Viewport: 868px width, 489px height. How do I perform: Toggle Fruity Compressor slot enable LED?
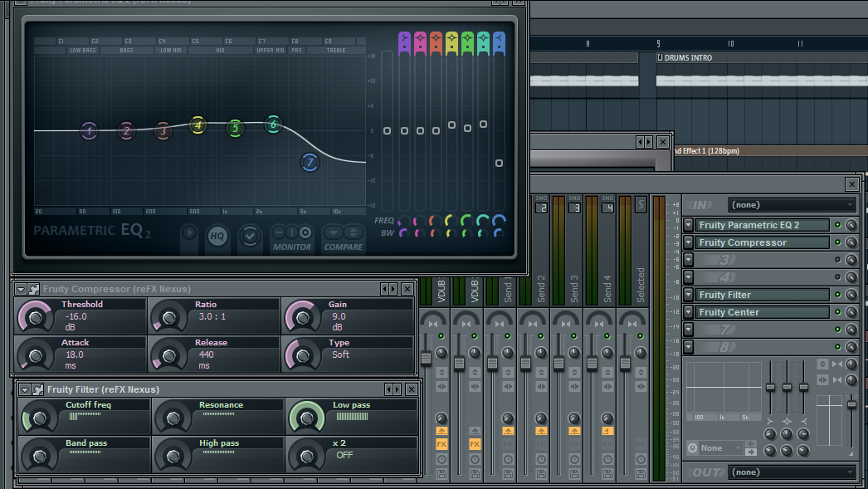pyautogui.click(x=837, y=242)
